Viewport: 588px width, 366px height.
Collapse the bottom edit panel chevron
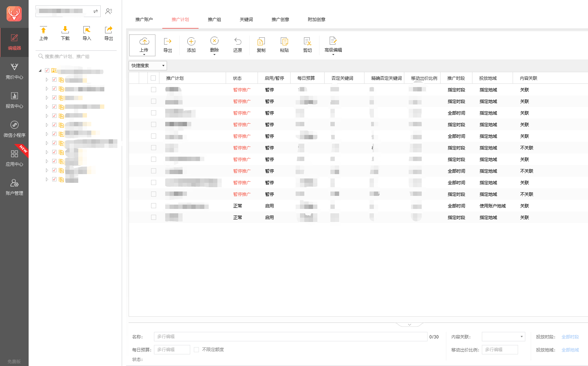409,325
